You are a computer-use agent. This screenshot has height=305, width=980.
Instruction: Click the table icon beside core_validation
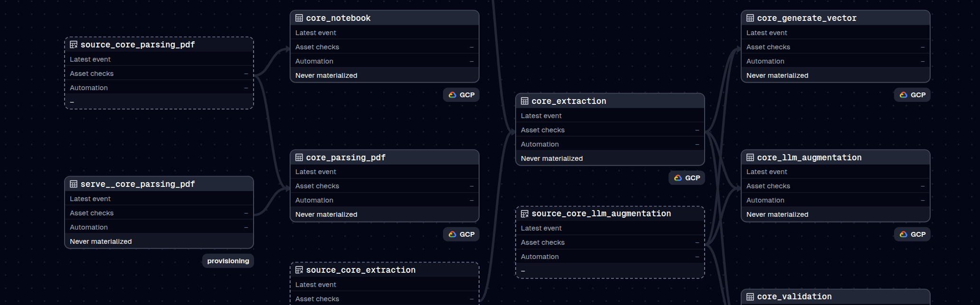coord(750,297)
